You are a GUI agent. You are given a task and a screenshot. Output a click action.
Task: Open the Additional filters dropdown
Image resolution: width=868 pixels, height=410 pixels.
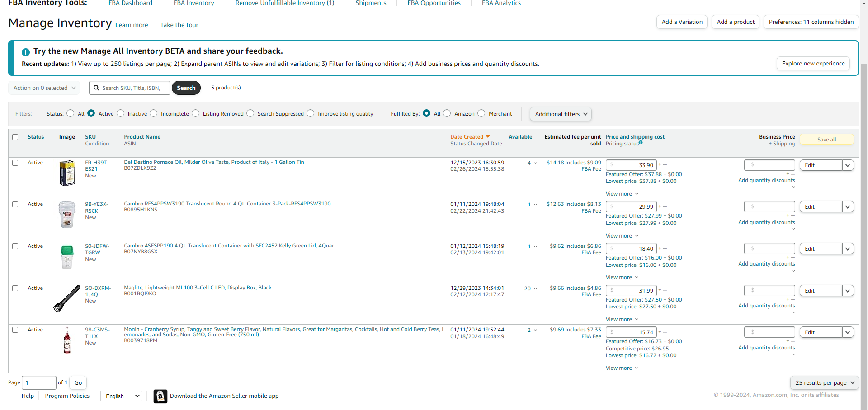pos(561,114)
